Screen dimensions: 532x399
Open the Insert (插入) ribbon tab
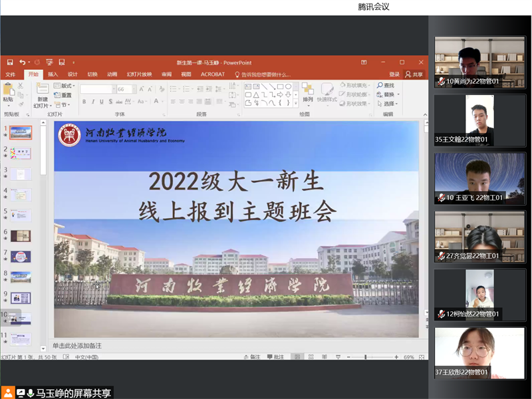(x=53, y=74)
